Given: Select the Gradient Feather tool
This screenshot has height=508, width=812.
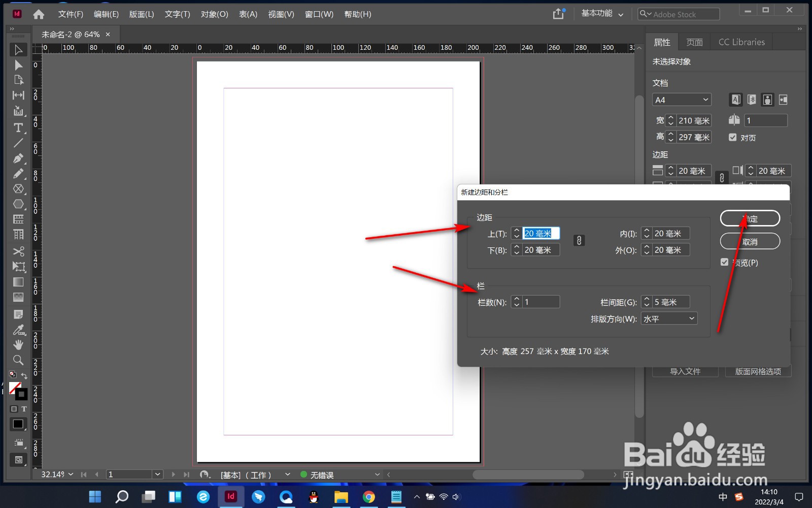Looking at the screenshot, I should pyautogui.click(x=18, y=297).
